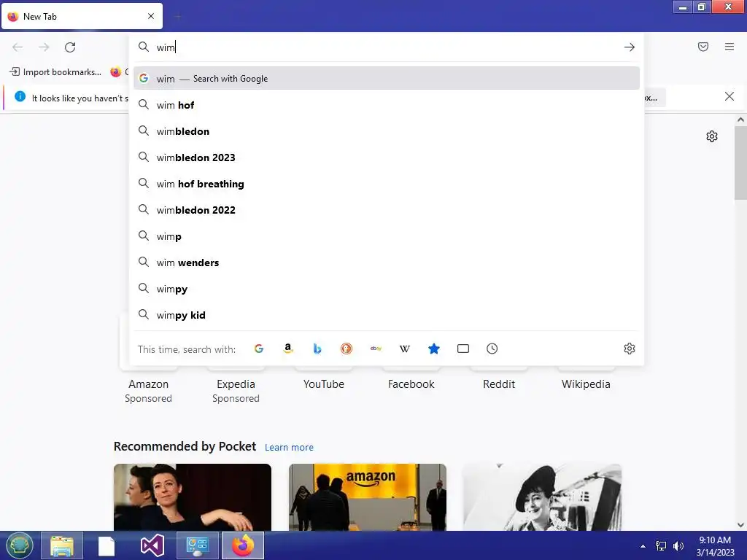This screenshot has height=560, width=747.
Task: Pick the 'wimbledon' suggestion
Action: click(x=387, y=131)
